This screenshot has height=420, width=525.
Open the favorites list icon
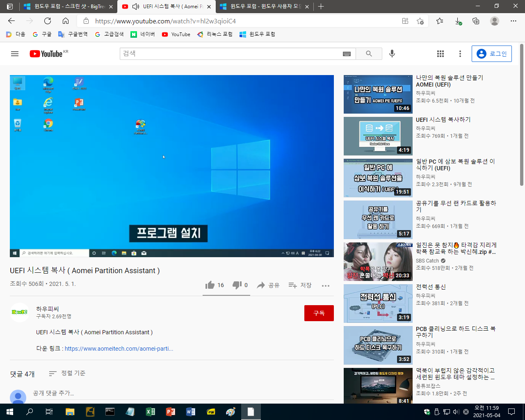pos(440,21)
